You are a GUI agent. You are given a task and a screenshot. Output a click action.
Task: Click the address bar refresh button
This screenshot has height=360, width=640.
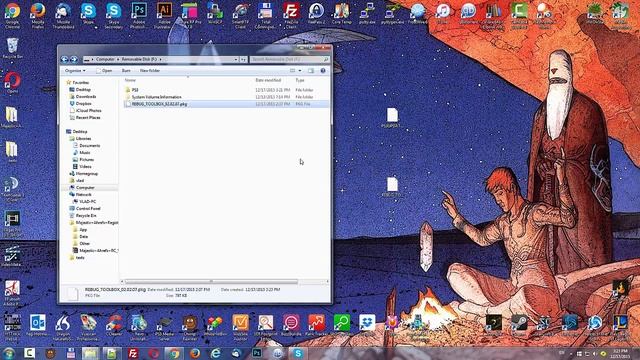pyautogui.click(x=243, y=60)
